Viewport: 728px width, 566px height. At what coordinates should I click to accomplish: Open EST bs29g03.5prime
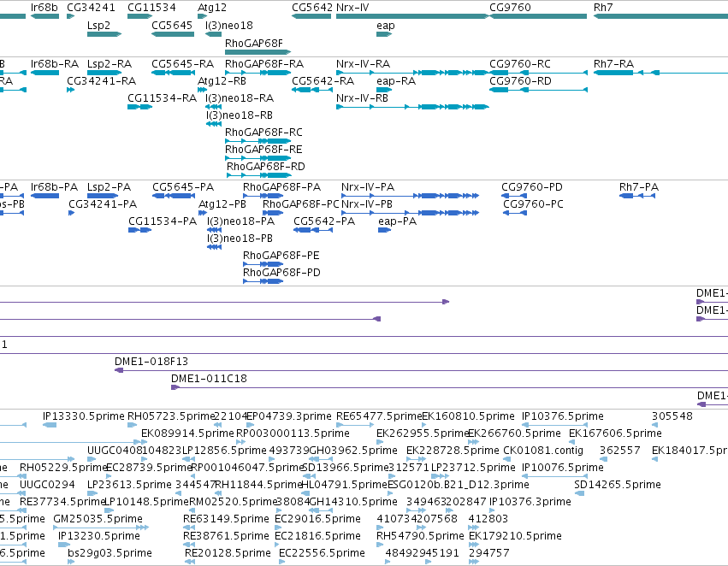pos(109,553)
